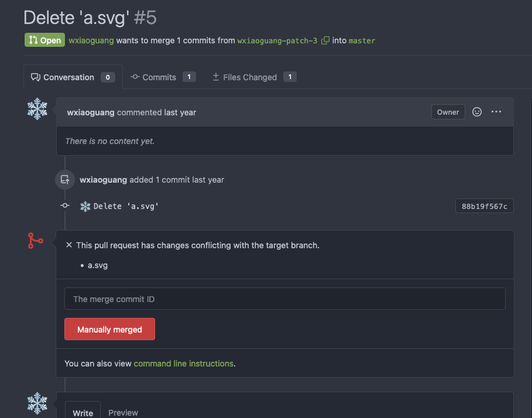Open the Delete 'a.svg' commit message link

(126, 206)
